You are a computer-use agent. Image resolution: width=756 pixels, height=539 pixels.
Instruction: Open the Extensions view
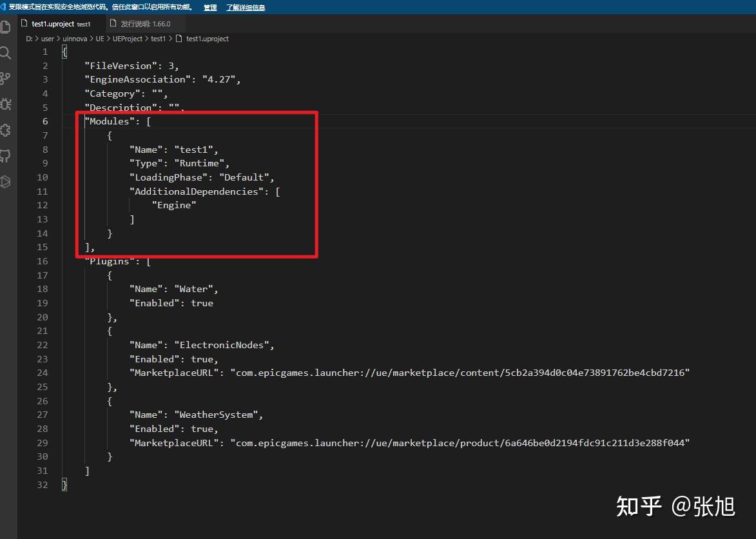click(x=6, y=130)
